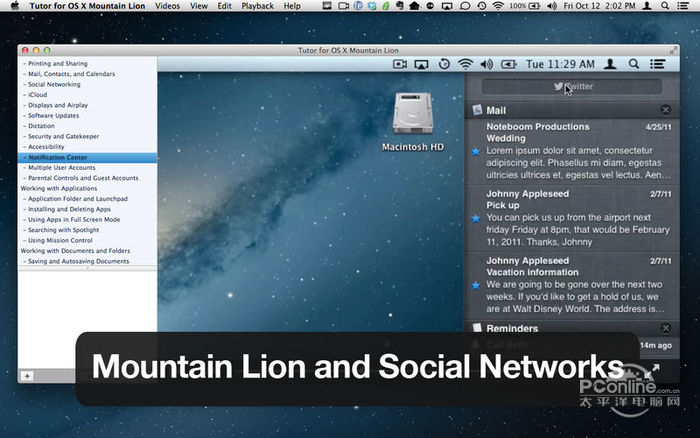700x438 pixels.
Task: Click the AirPlay icon inside the tutorial video
Action: [x=421, y=65]
